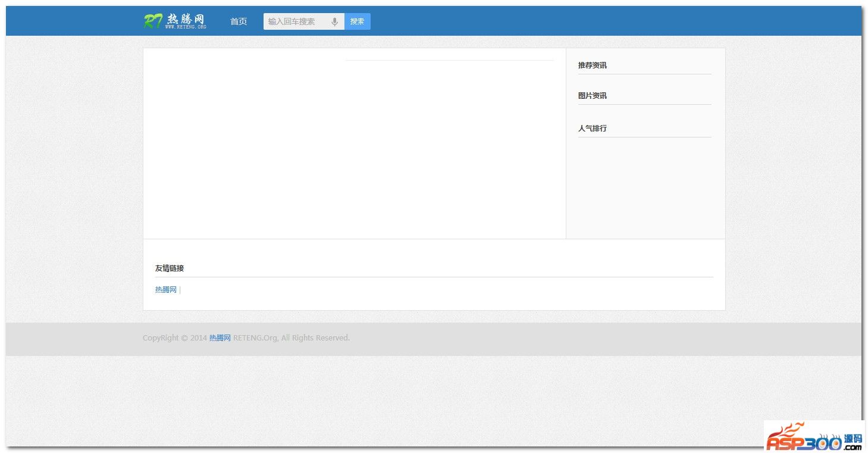868x453 pixels.
Task: Select the 图片资讯 sidebar heading
Action: [593, 96]
